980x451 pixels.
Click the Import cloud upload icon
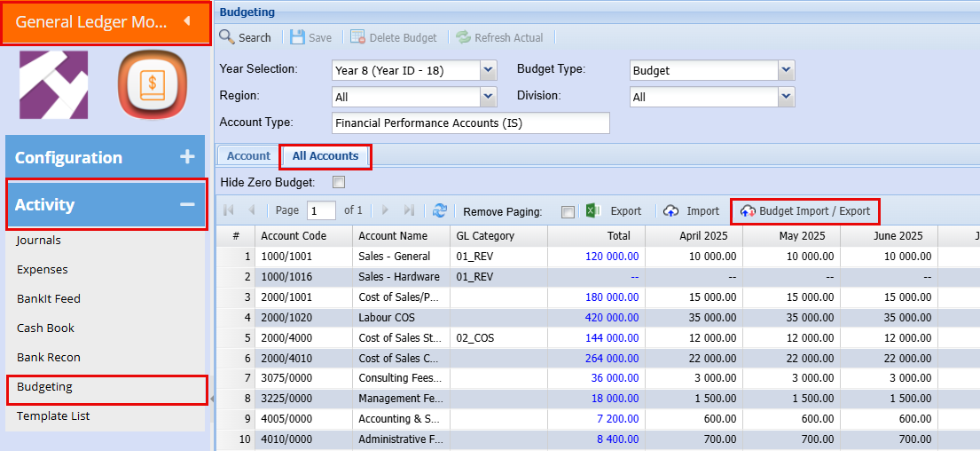[672, 211]
